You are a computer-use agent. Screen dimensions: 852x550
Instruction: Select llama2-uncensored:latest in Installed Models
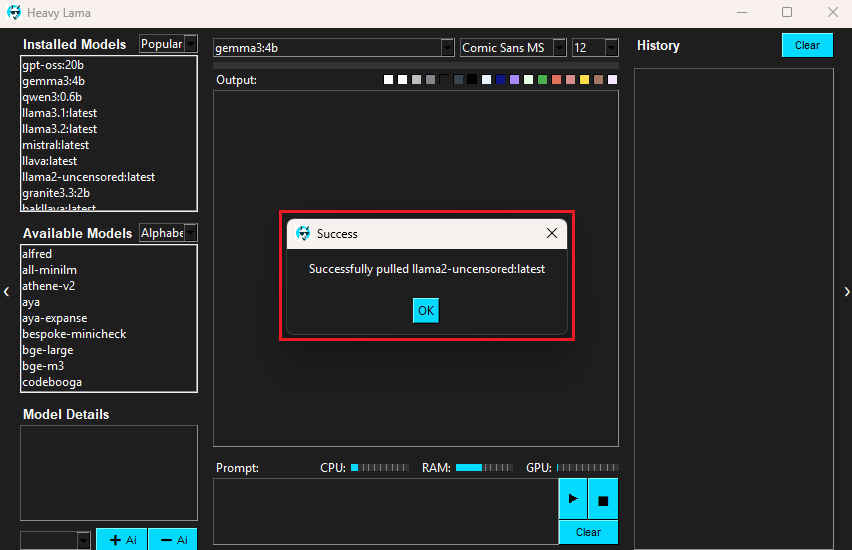(x=89, y=177)
